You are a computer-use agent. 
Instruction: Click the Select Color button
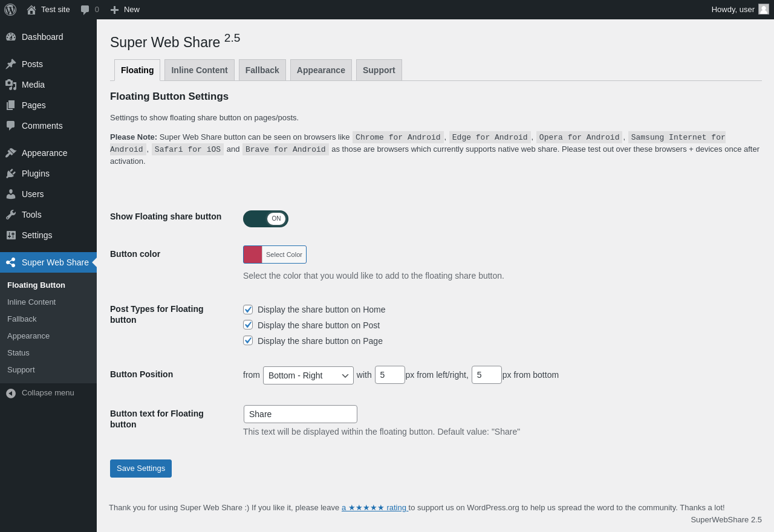coord(284,255)
